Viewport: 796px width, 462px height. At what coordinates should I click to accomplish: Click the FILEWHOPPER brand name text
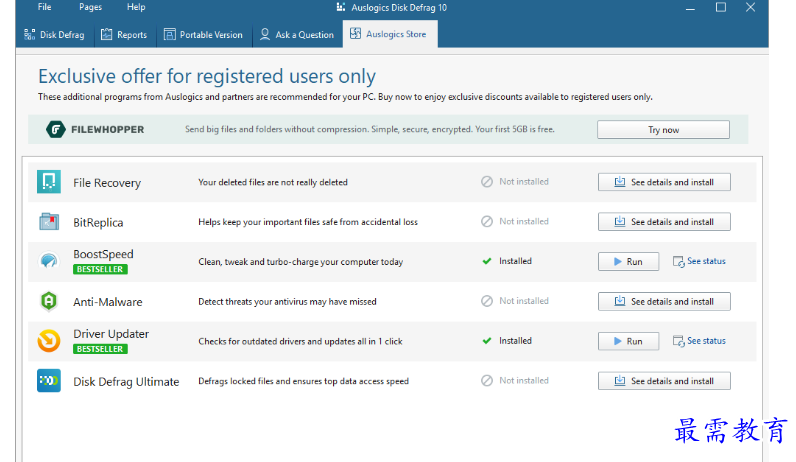pyautogui.click(x=108, y=129)
